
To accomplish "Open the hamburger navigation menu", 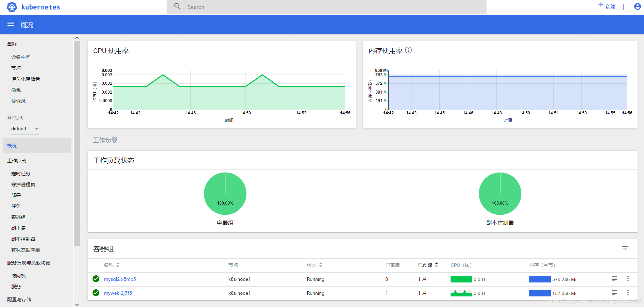I will 11,24.
